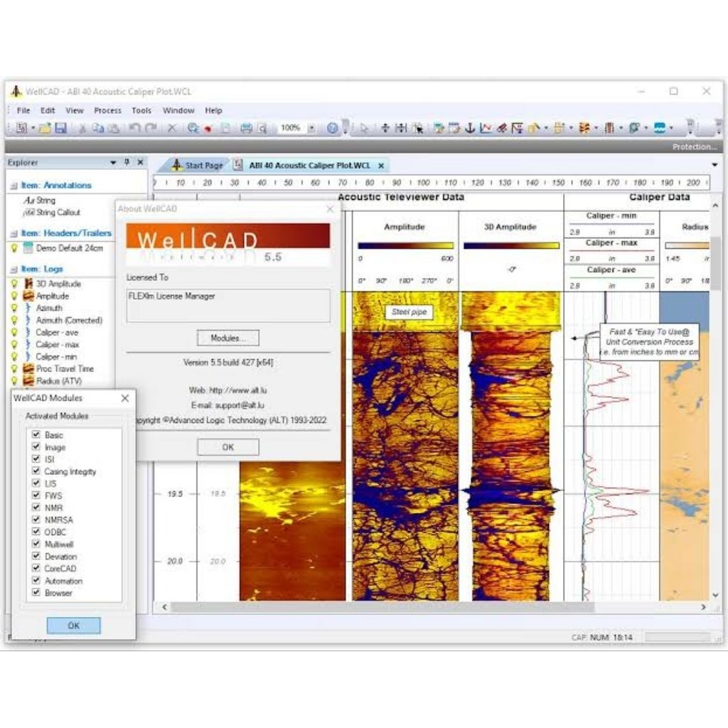Viewport: 728px width, 728px height.
Task: Select the Print icon
Action: (248, 127)
